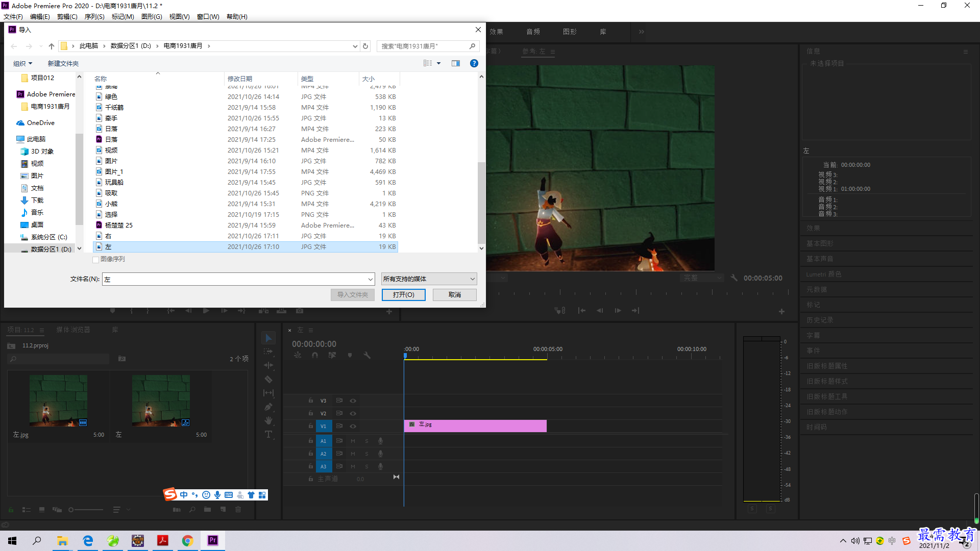
Task: Open the 图形(G) menu
Action: 152,17
